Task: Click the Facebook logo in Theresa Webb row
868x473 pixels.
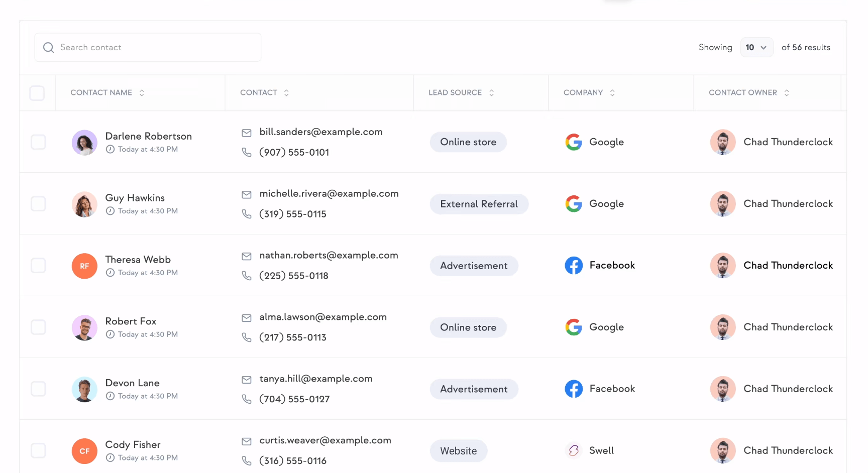Action: pos(574,266)
